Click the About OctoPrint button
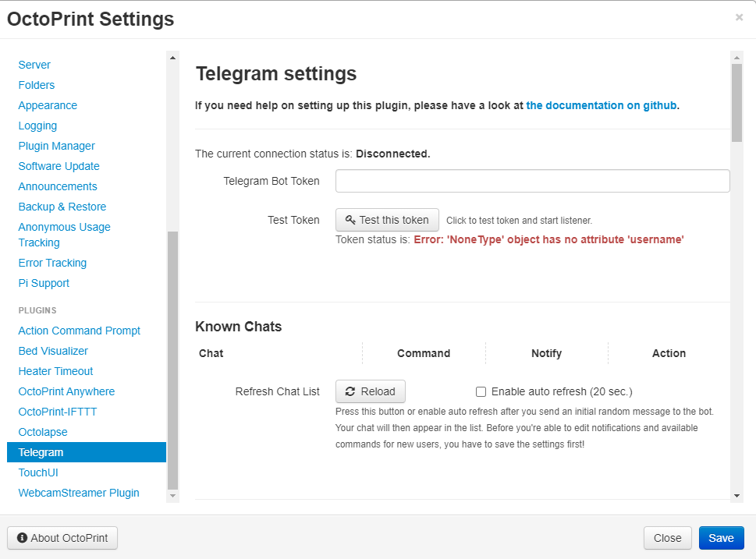The height and width of the screenshot is (559, 756). pyautogui.click(x=62, y=538)
